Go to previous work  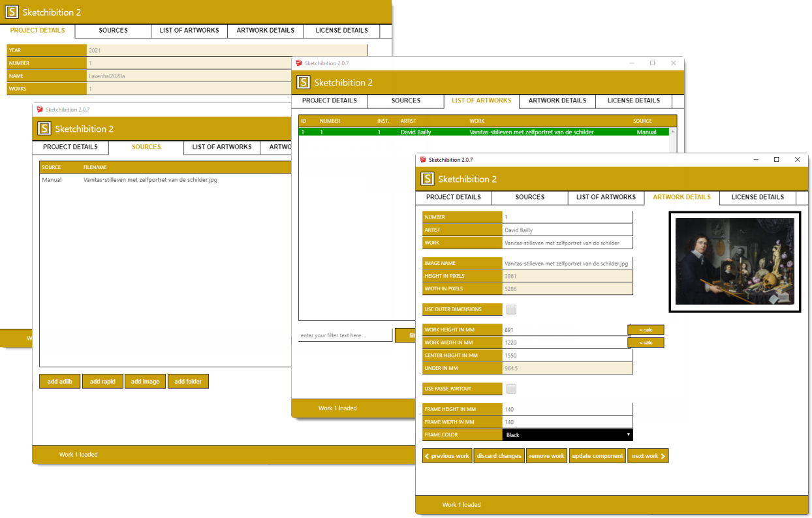tap(447, 456)
